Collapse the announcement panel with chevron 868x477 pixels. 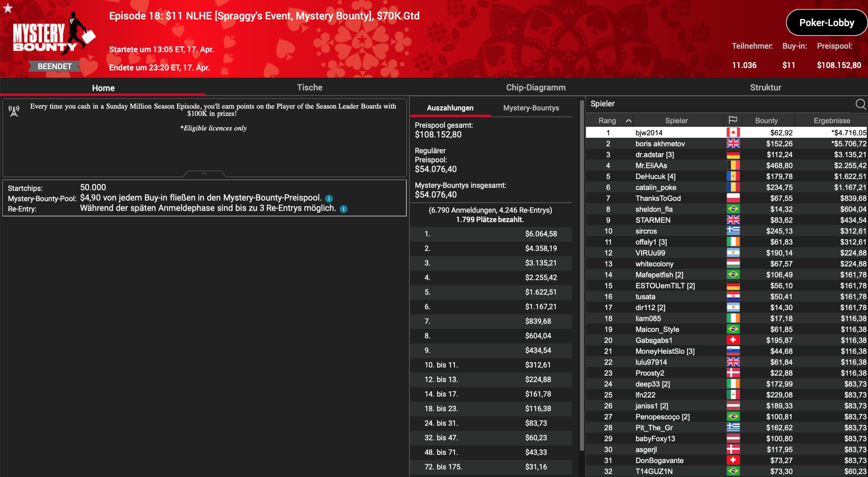coord(204,174)
